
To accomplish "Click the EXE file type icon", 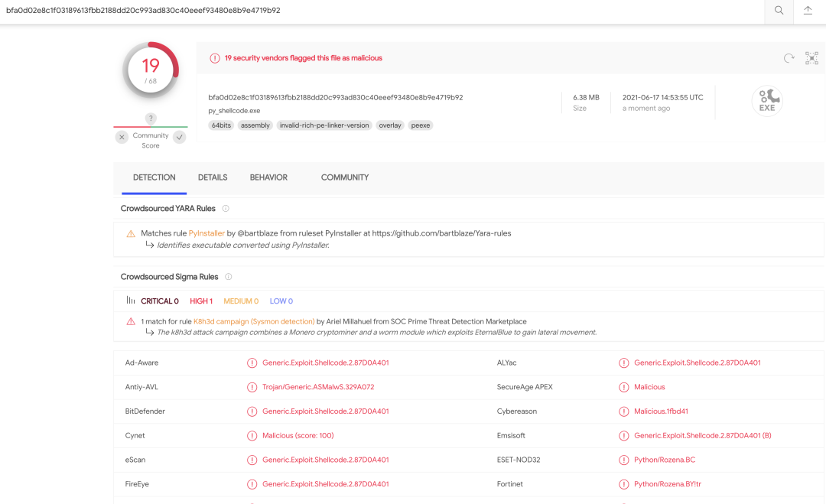I will 767,101.
